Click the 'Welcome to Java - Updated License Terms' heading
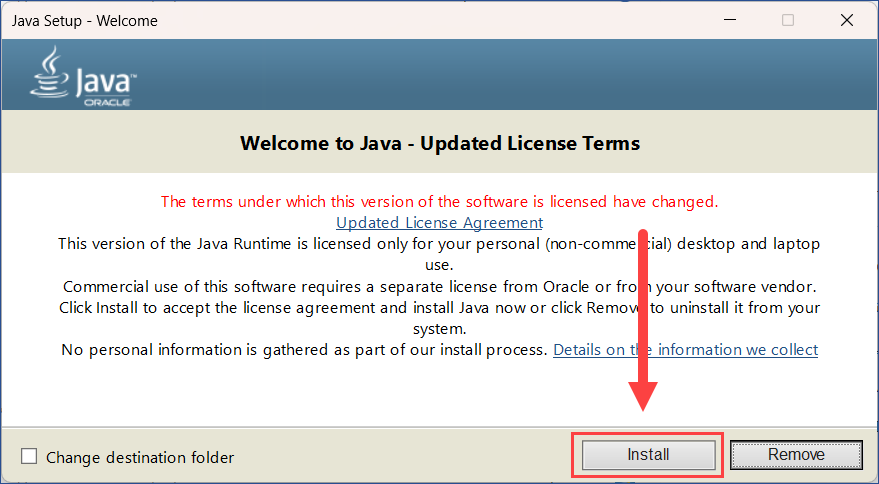 [440, 143]
